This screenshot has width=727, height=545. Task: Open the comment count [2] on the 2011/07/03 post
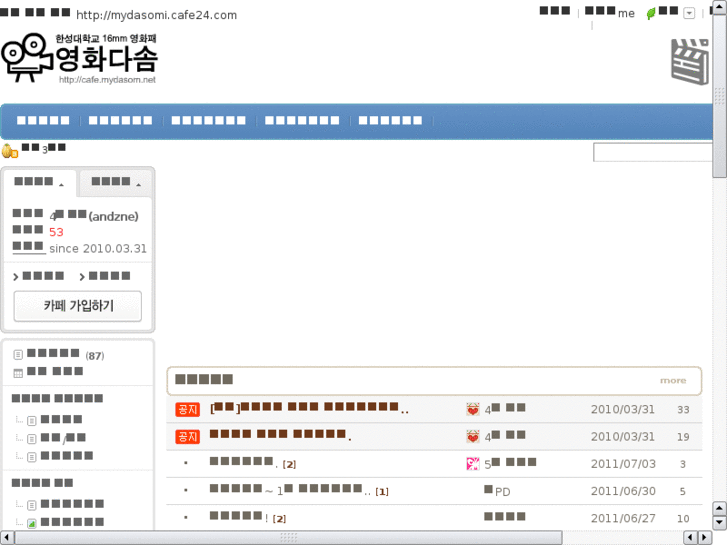pyautogui.click(x=289, y=464)
